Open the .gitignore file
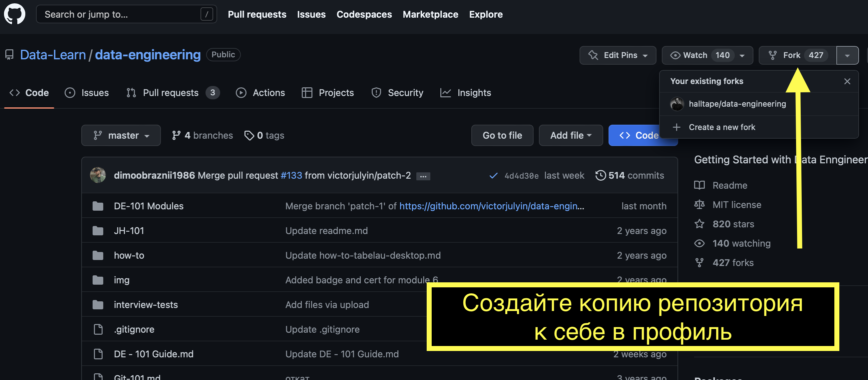Screen dimensions: 868x380 click(x=134, y=329)
